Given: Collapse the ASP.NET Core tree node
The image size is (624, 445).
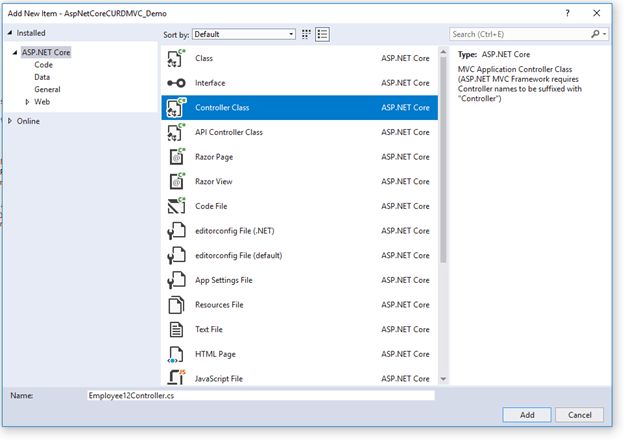Looking at the screenshot, I should (15, 52).
